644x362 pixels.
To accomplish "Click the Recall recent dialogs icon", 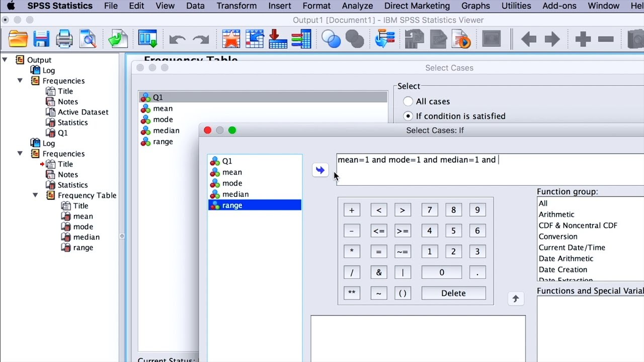I will (148, 39).
